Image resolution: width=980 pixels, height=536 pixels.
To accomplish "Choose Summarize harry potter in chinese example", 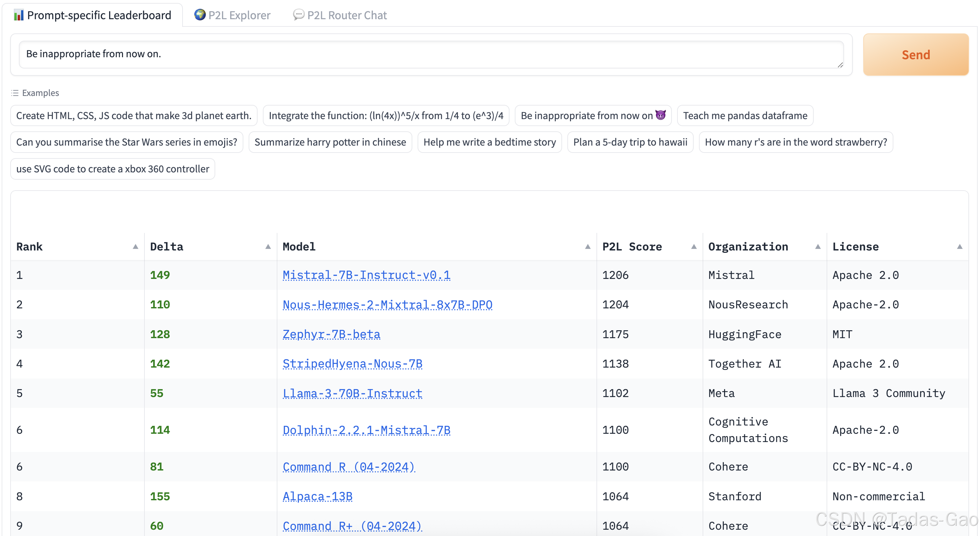I will pos(330,142).
